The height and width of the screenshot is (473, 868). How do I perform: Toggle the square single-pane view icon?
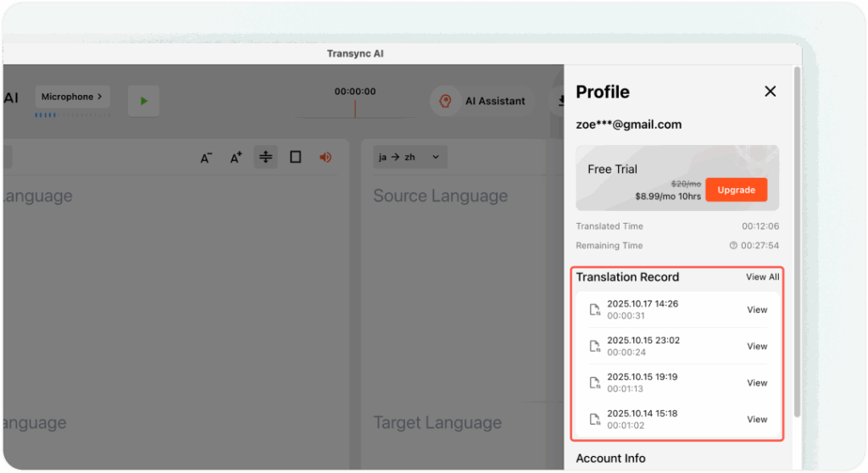295,157
